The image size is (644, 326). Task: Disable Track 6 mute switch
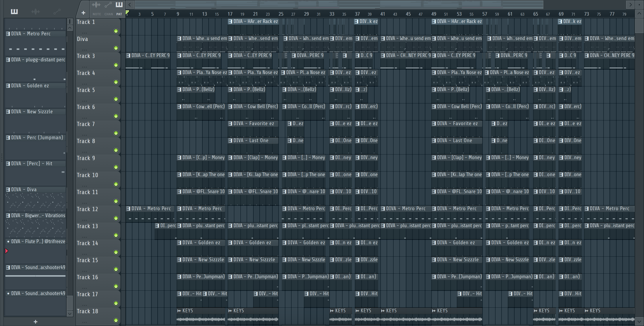(x=116, y=116)
